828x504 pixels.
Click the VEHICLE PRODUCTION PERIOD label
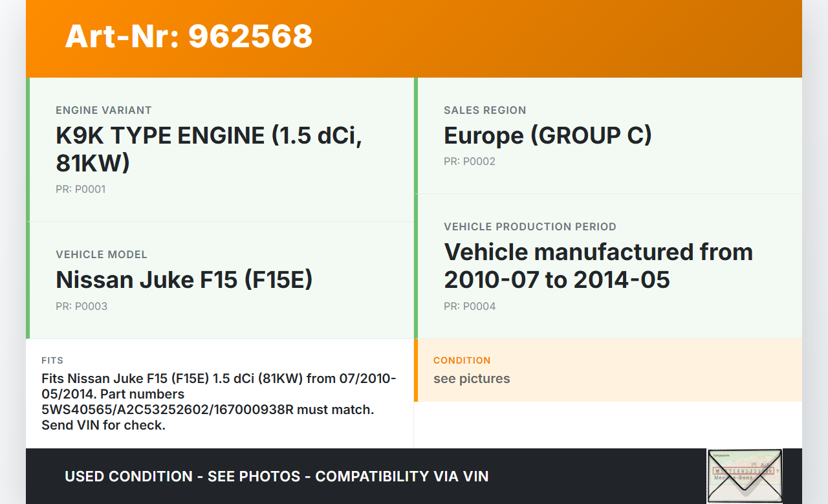point(530,226)
